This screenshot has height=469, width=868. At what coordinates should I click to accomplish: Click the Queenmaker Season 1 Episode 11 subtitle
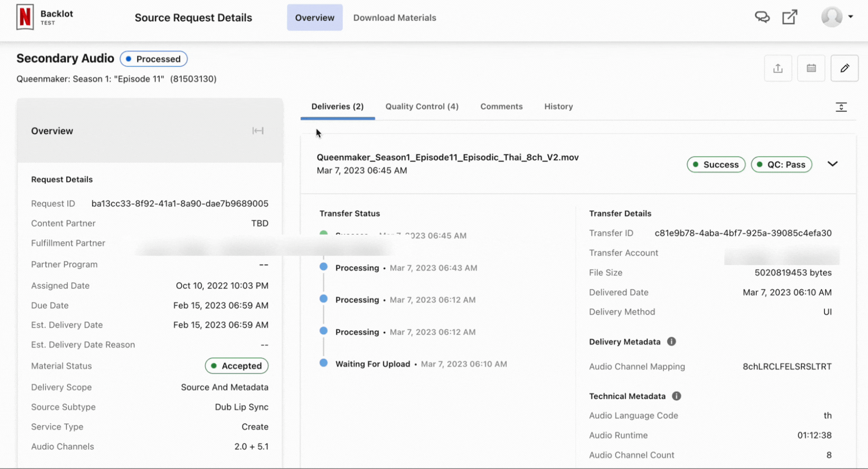tap(117, 79)
